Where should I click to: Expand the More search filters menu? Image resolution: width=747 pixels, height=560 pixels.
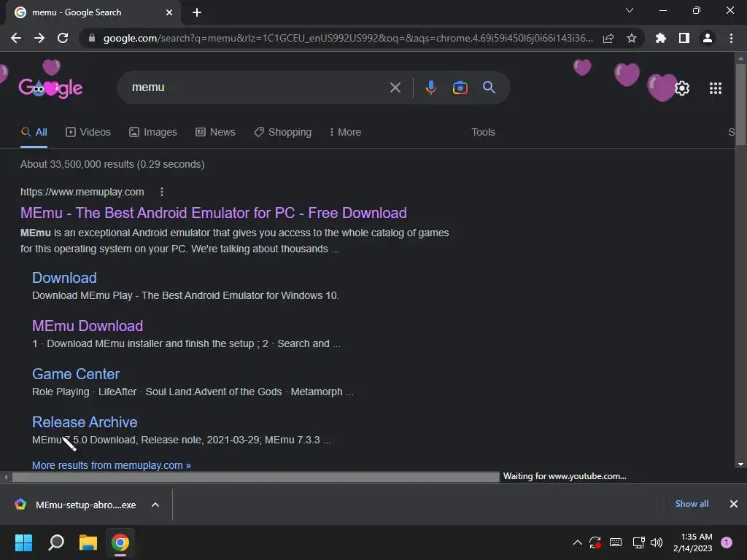tap(345, 133)
